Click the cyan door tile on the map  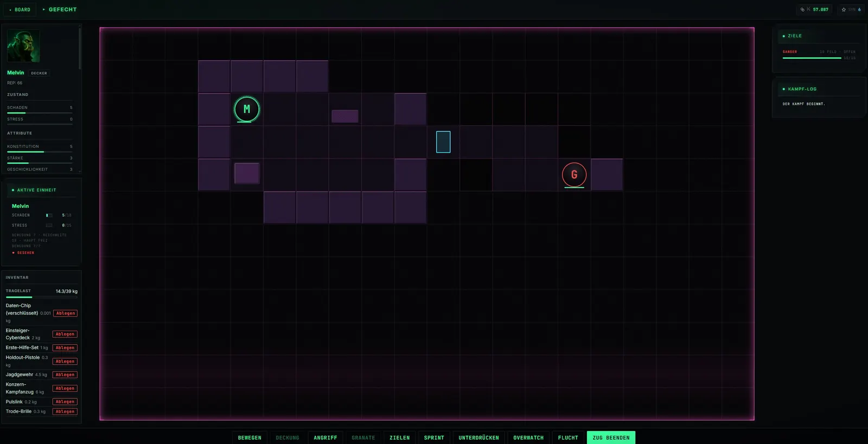pyautogui.click(x=443, y=142)
